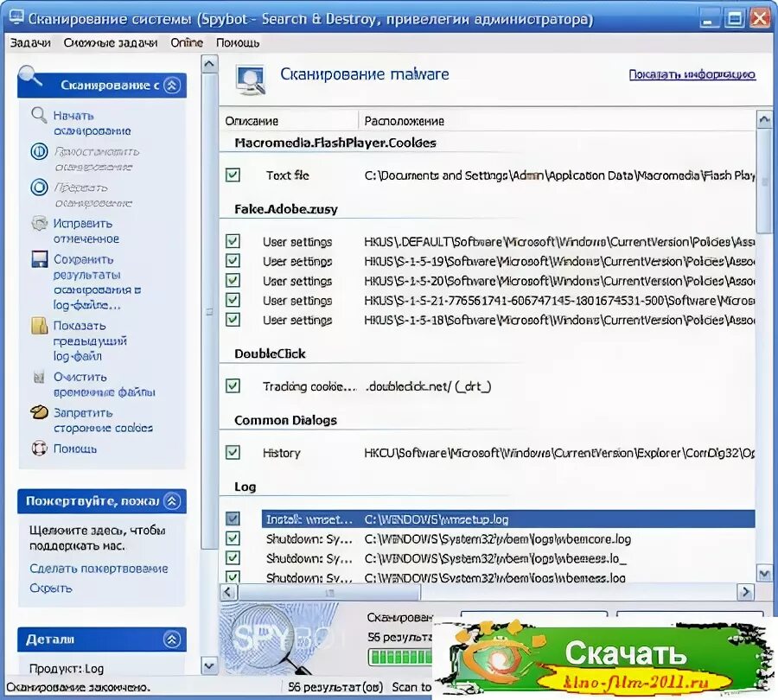Screen dimensions: 778x700
Task: Select the DoubleClick group heading
Action: click(270, 353)
